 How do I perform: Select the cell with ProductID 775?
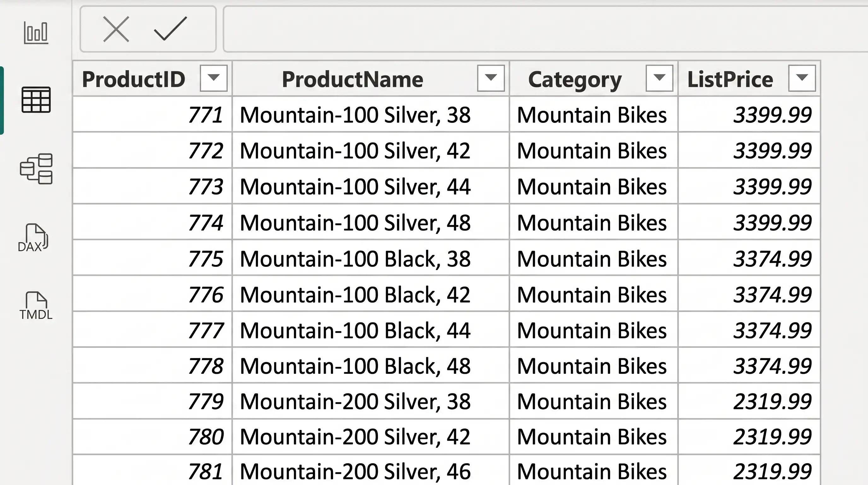(152, 258)
